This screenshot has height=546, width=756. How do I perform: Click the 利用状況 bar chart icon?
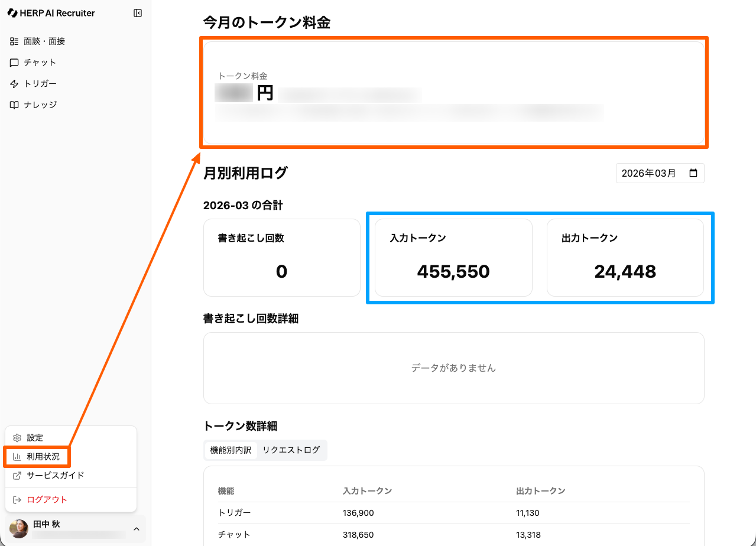pyautogui.click(x=17, y=457)
